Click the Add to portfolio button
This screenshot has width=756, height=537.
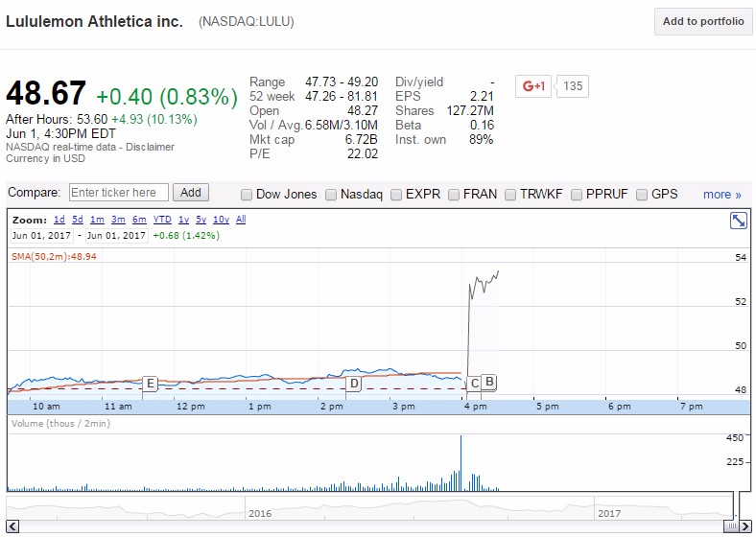[x=703, y=22]
